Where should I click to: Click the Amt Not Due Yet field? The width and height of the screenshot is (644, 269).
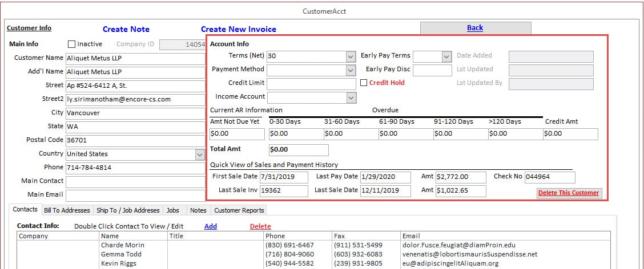pyautogui.click(x=237, y=134)
